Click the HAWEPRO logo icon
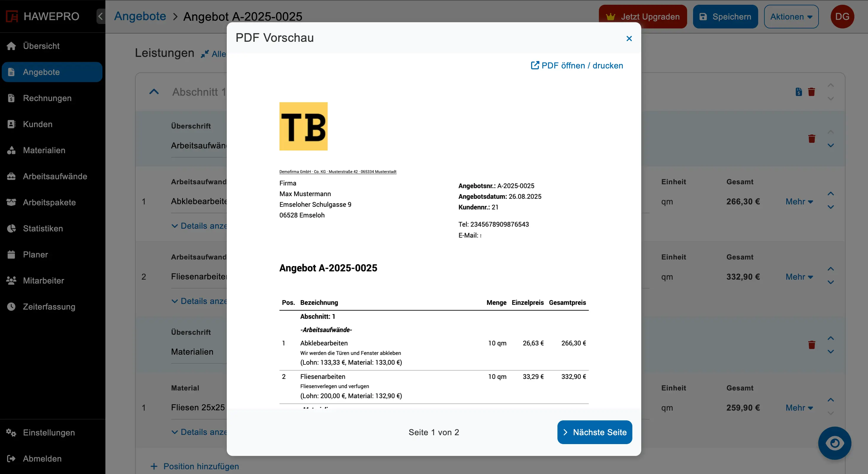Screen dimensions: 868x474 (x=12, y=16)
